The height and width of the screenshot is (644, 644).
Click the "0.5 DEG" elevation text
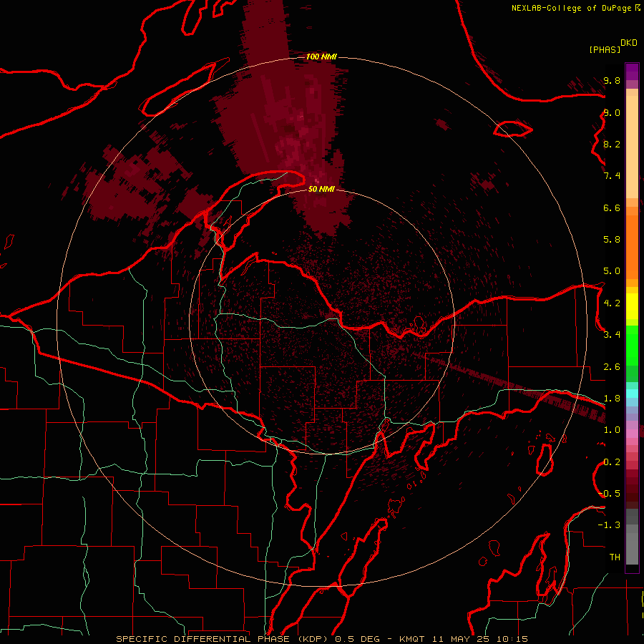click(356, 639)
